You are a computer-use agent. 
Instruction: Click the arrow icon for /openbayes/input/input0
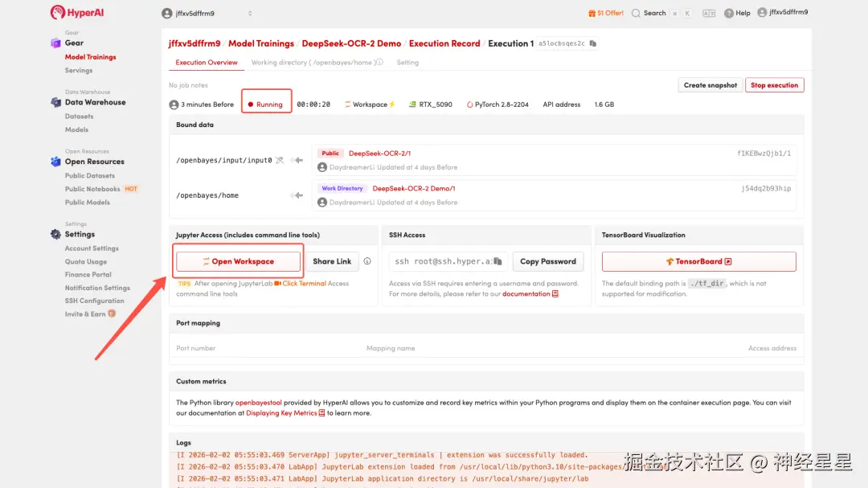(x=298, y=160)
